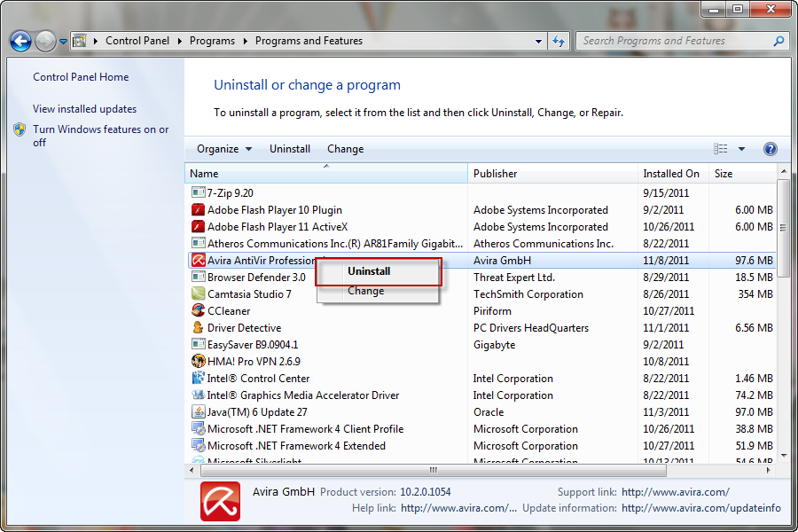
Task: Click the Refresh button beside address bar
Action: coord(559,42)
